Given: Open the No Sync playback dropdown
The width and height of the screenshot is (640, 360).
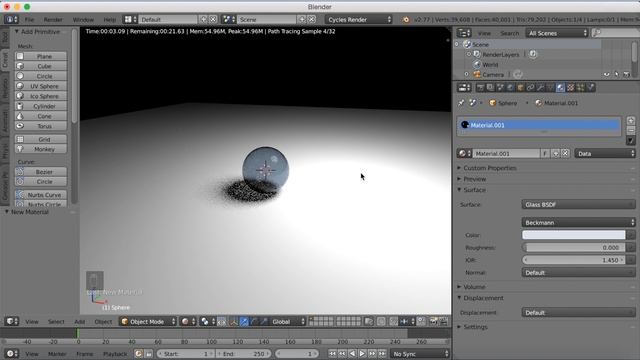Looking at the screenshot, I should click(420, 354).
